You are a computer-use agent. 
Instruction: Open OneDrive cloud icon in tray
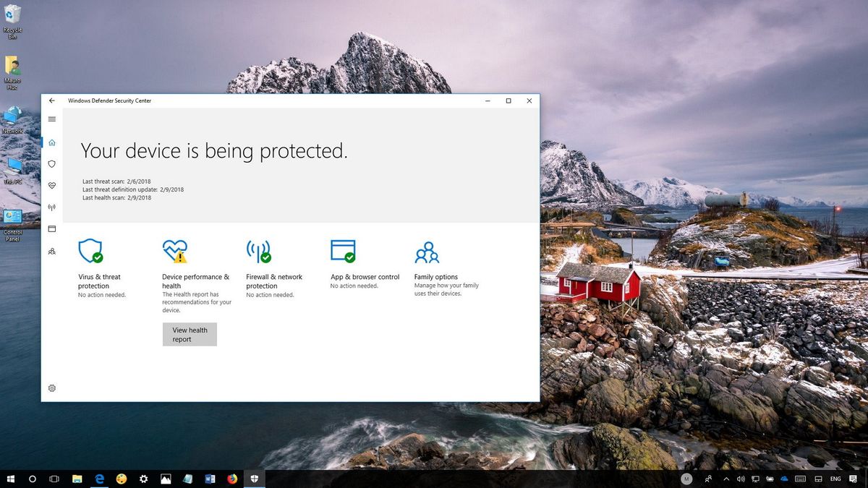pos(783,479)
